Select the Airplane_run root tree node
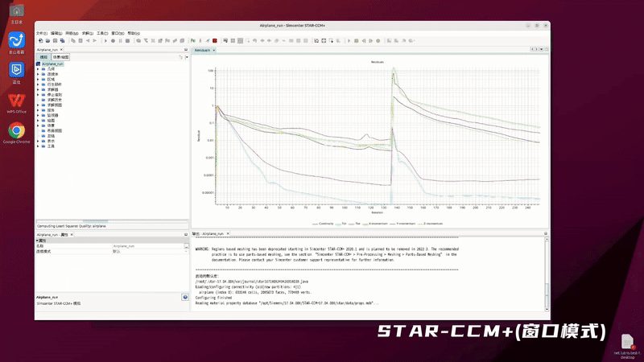Screen dimensions: 644x362 52,64
